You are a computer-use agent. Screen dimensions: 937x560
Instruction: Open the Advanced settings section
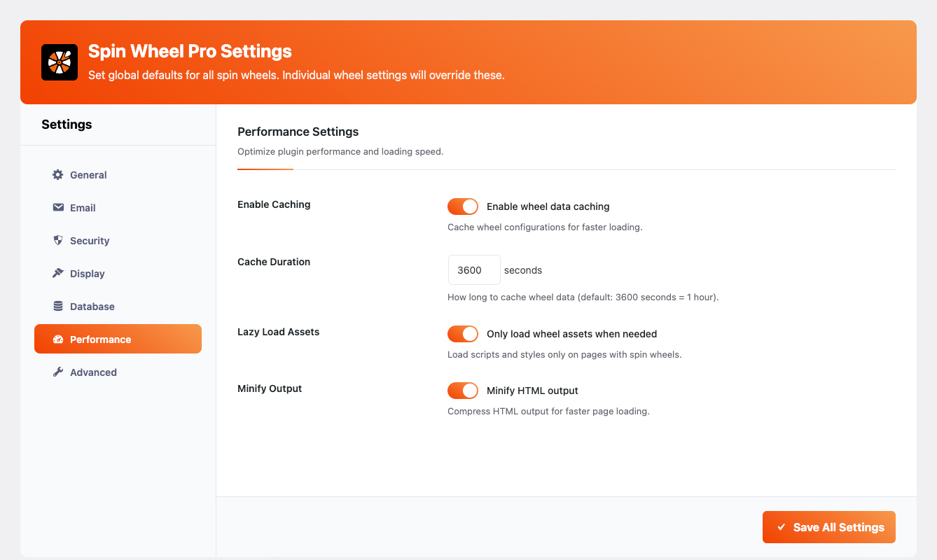(92, 372)
